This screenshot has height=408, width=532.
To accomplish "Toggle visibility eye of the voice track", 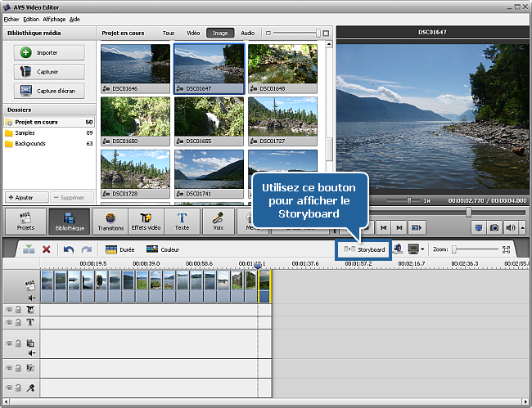I will [x=9, y=389].
